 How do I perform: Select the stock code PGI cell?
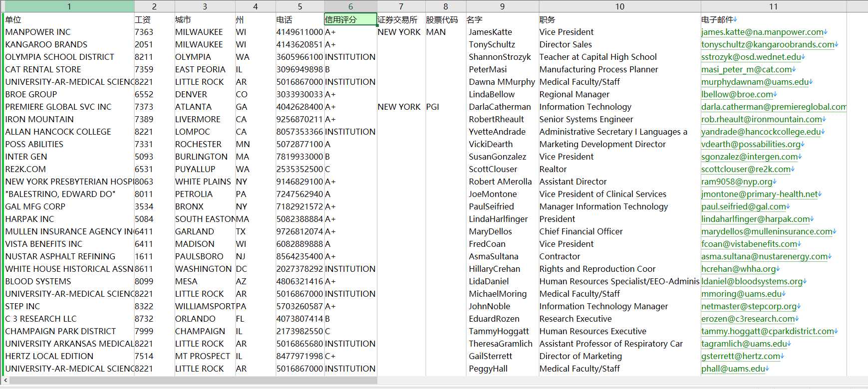pos(445,107)
